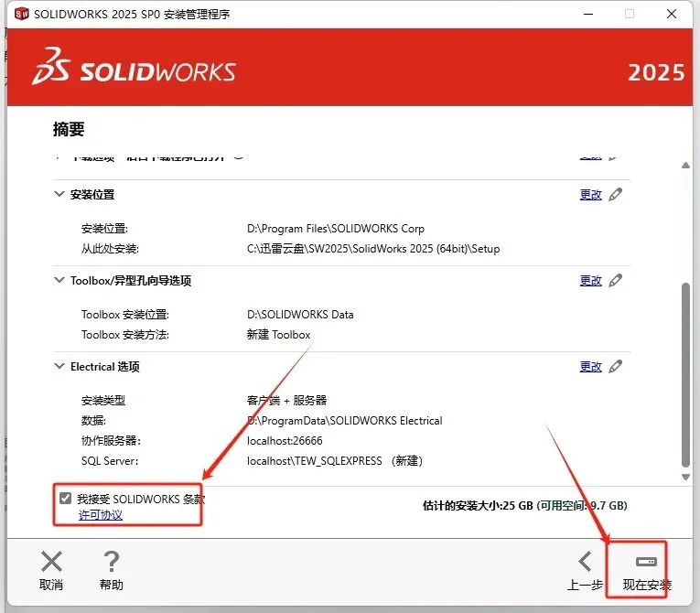This screenshot has width=700, height=613.
Task: Click 客户端 + 服务器 value
Action: pos(286,400)
